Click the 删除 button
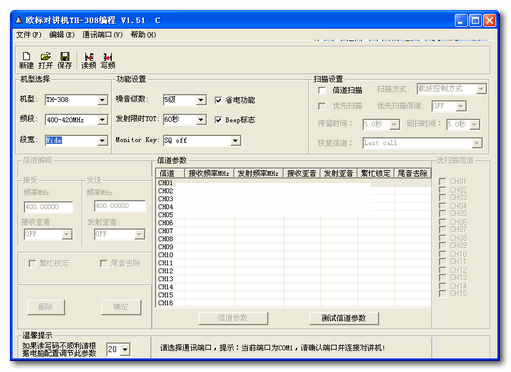511x372 pixels. 46,307
